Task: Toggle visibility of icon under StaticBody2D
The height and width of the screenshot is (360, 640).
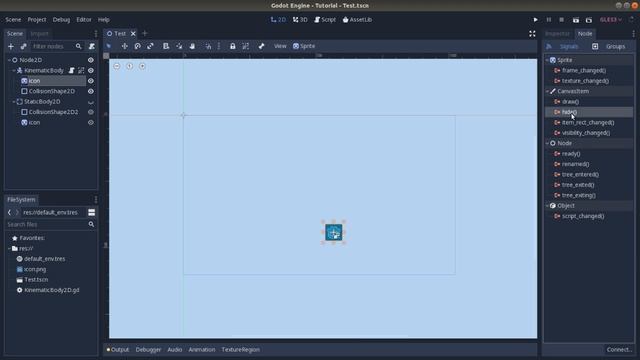Action: coord(91,122)
